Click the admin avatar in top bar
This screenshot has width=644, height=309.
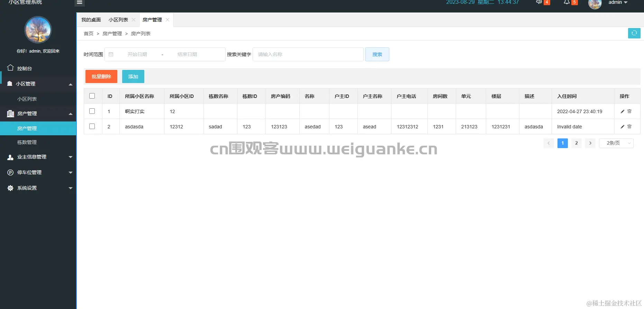[595, 3]
